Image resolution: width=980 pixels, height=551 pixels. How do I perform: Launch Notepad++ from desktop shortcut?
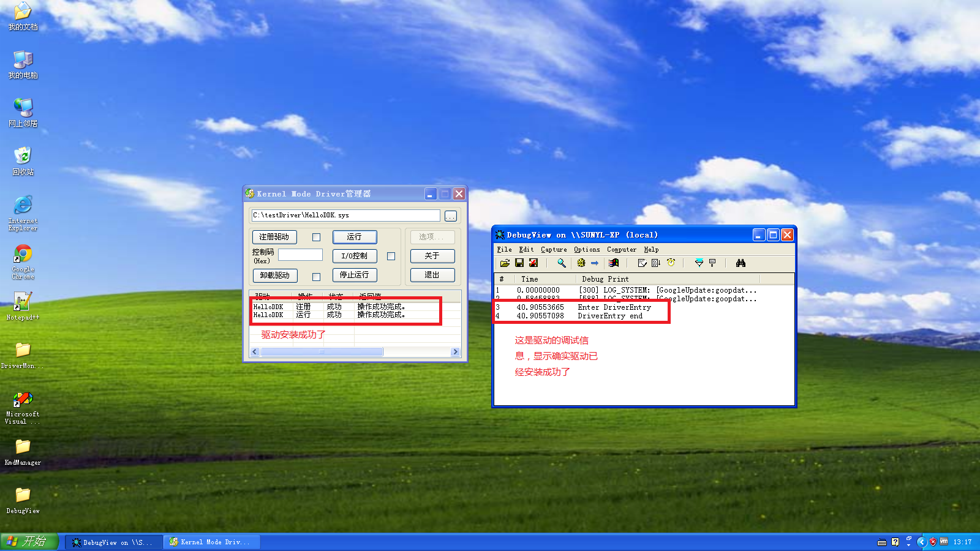pyautogui.click(x=23, y=305)
